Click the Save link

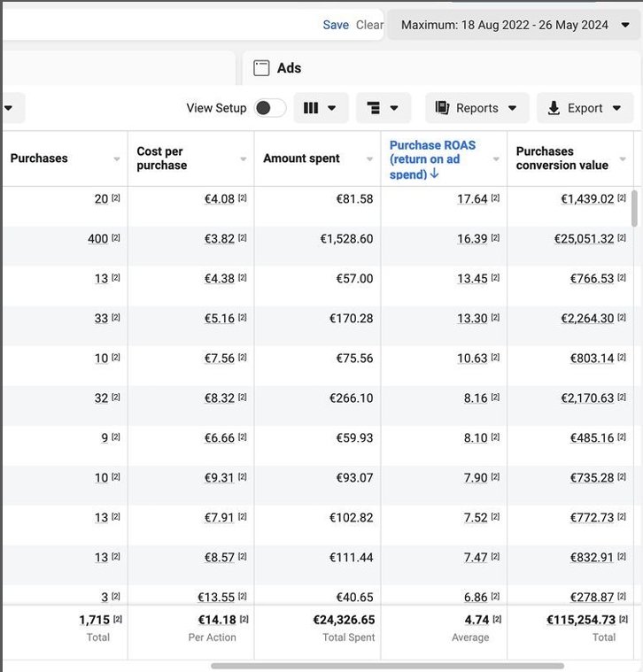point(336,25)
